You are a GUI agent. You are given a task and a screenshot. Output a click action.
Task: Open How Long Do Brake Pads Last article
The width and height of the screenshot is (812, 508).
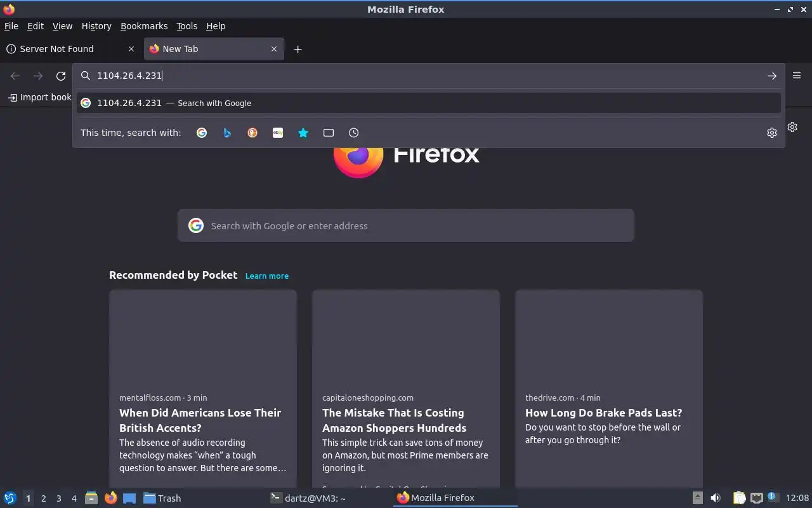click(x=603, y=413)
